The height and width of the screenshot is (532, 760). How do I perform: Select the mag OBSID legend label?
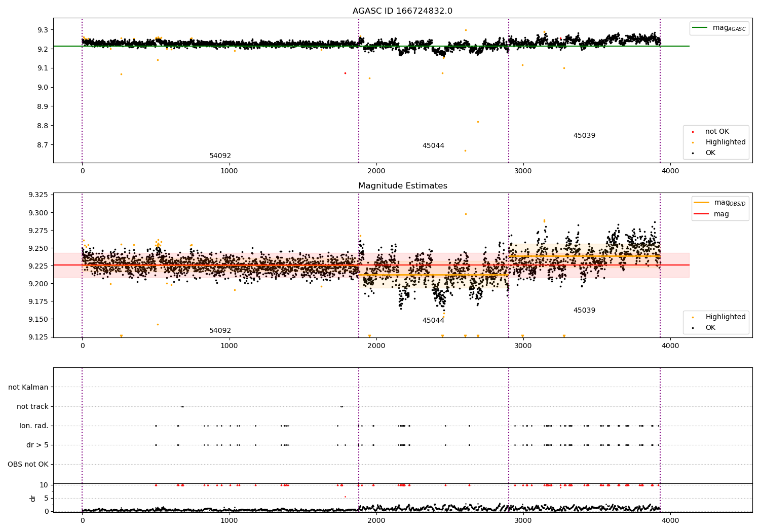730,203
